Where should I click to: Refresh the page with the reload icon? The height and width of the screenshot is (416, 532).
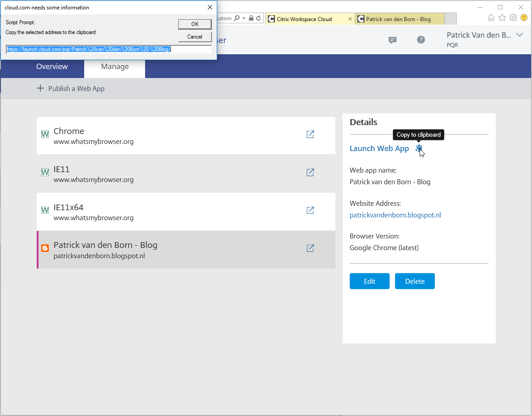coord(258,18)
